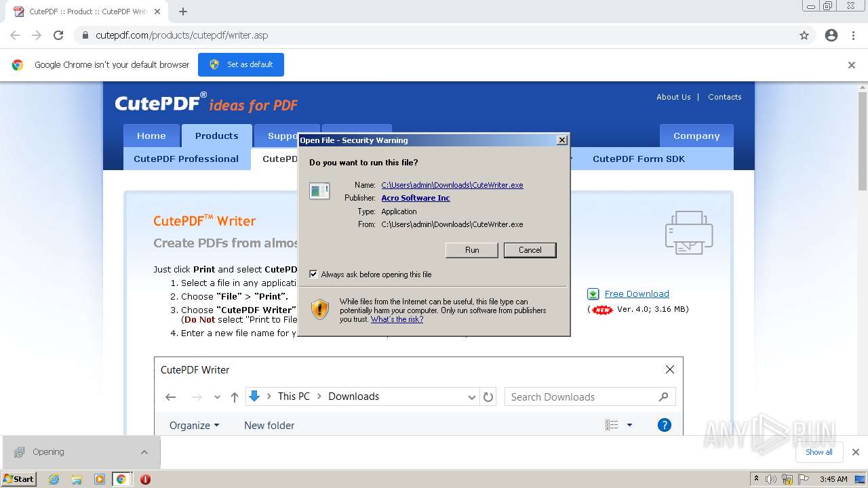Click the red stop-sign taskbar icon

[145, 479]
